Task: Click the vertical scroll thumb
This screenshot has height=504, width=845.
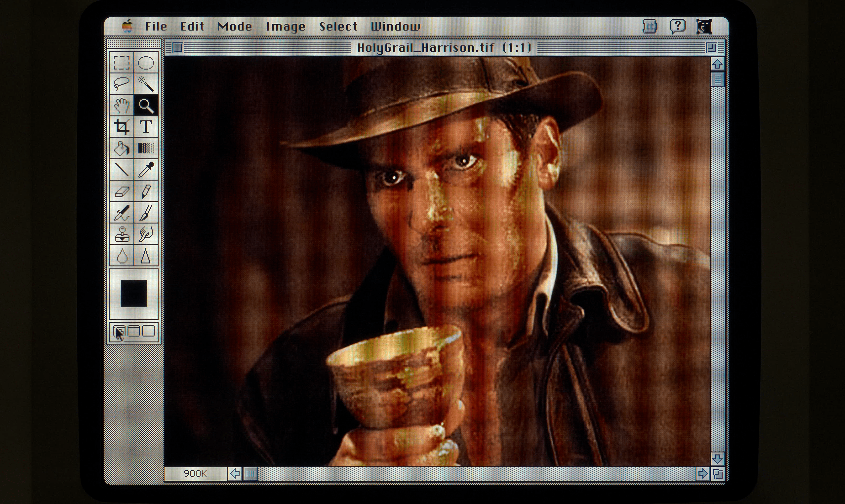Action: tap(717, 80)
